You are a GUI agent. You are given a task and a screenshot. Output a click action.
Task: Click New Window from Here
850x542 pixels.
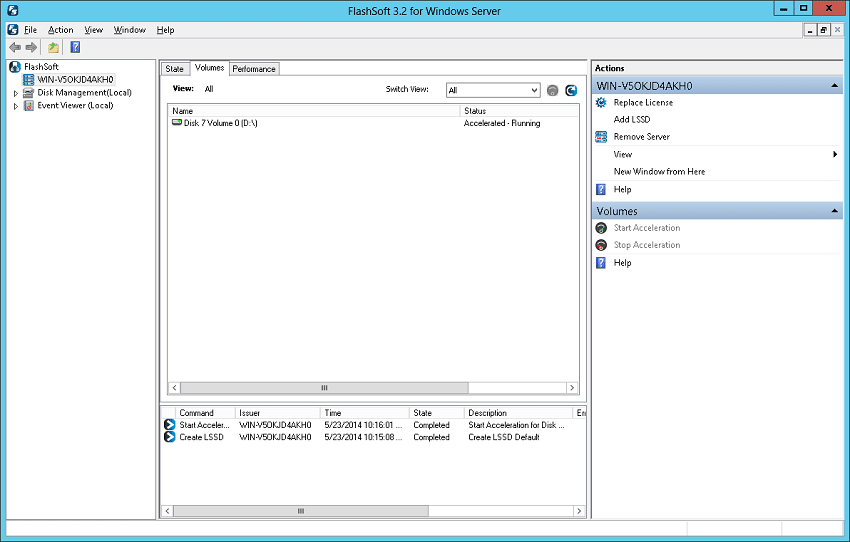(x=659, y=171)
